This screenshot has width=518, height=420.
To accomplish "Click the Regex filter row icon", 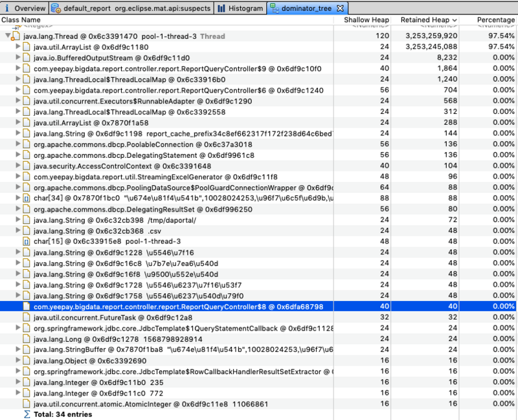I will point(17,27).
